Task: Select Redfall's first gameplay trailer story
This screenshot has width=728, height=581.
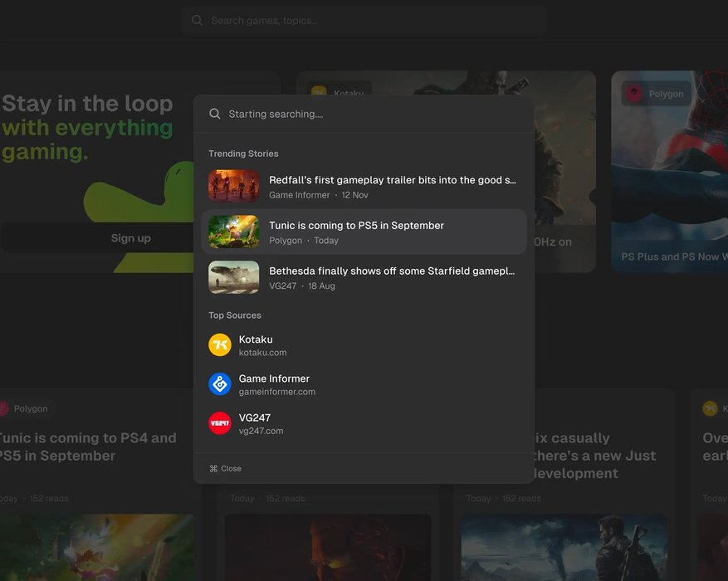Action: pyautogui.click(x=392, y=180)
